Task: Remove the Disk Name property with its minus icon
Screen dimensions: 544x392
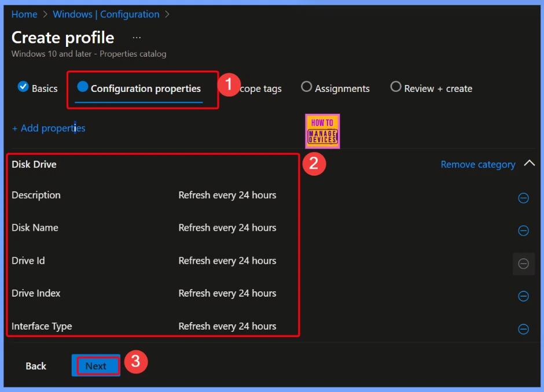Action: [523, 231]
